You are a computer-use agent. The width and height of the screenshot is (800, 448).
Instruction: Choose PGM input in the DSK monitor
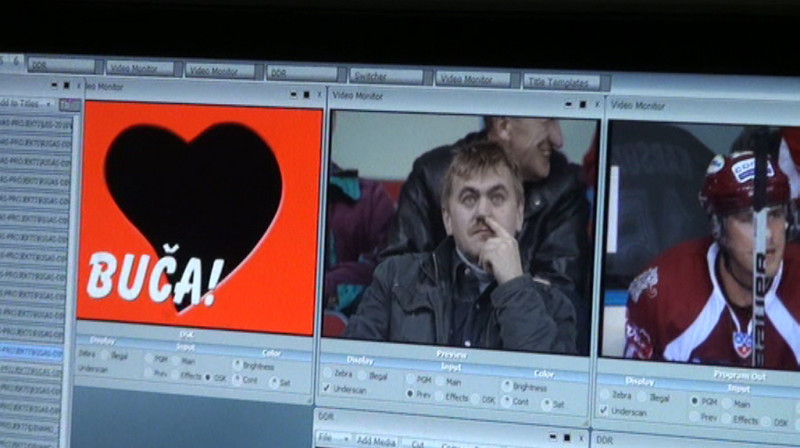(148, 359)
